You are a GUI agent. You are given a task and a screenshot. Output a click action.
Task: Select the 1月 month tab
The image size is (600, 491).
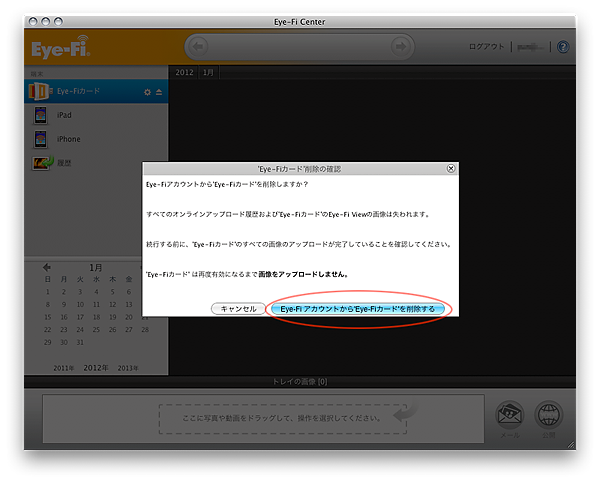pos(208,72)
